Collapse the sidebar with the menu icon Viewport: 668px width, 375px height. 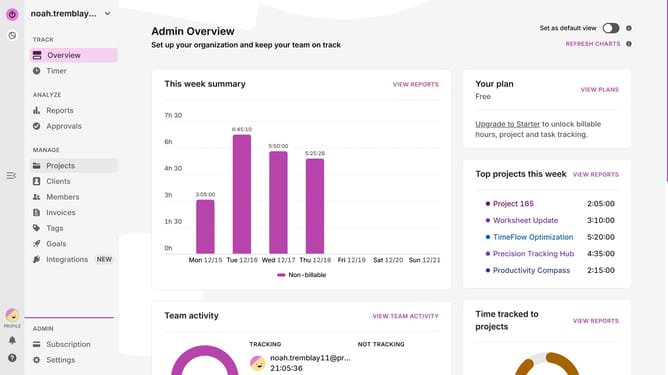[x=11, y=176]
